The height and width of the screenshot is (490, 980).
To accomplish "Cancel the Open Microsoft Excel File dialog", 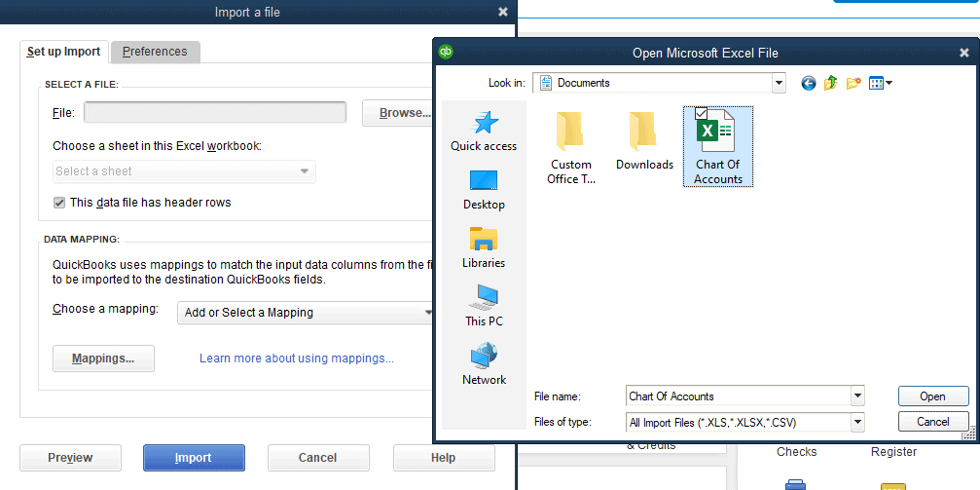I will 933,422.
